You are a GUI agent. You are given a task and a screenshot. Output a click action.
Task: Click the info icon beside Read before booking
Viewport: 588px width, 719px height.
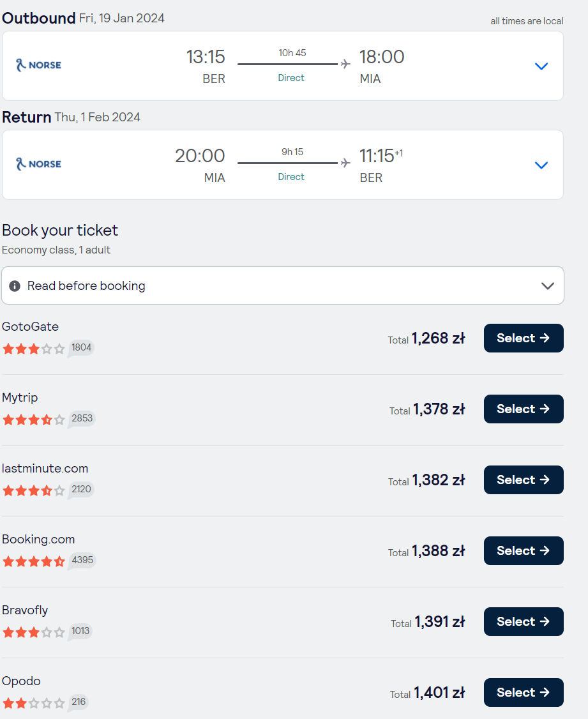tap(15, 285)
